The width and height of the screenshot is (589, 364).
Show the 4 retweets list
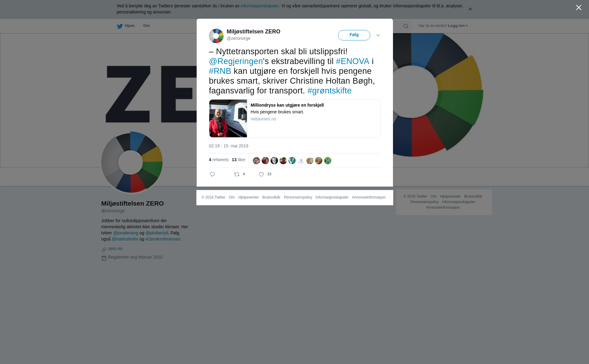[x=219, y=160]
